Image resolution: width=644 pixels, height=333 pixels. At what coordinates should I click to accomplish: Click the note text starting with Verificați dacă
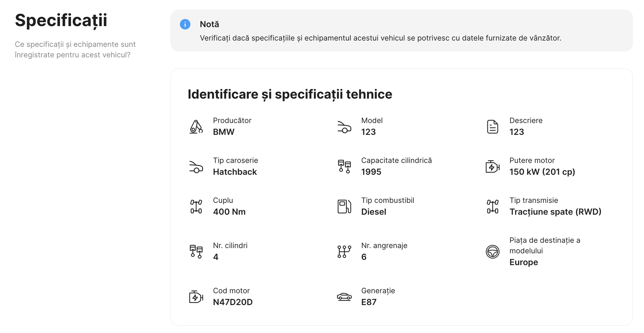tap(380, 38)
